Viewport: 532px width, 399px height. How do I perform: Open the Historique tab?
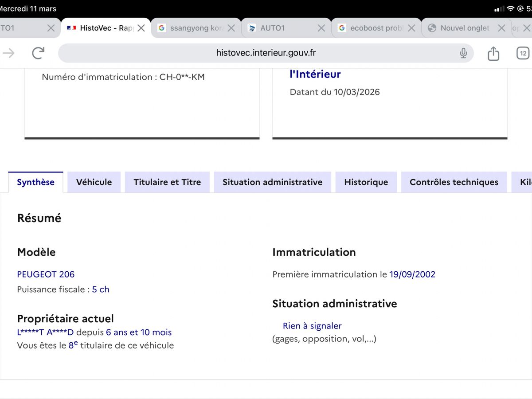click(x=366, y=182)
